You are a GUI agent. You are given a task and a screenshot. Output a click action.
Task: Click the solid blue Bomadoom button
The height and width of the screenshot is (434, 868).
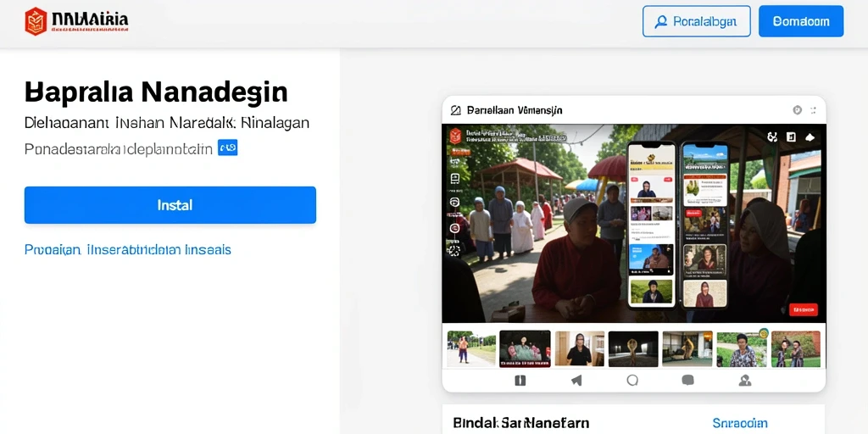click(800, 21)
